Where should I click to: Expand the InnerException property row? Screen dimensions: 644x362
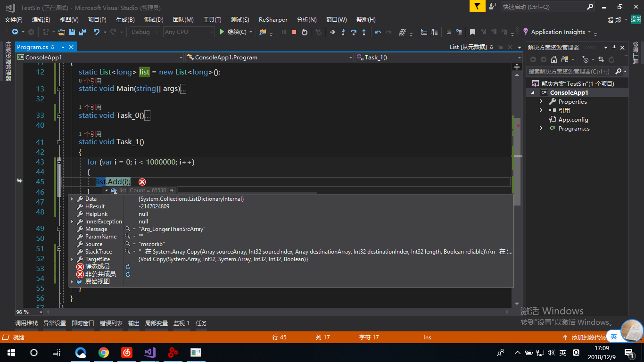point(72,222)
